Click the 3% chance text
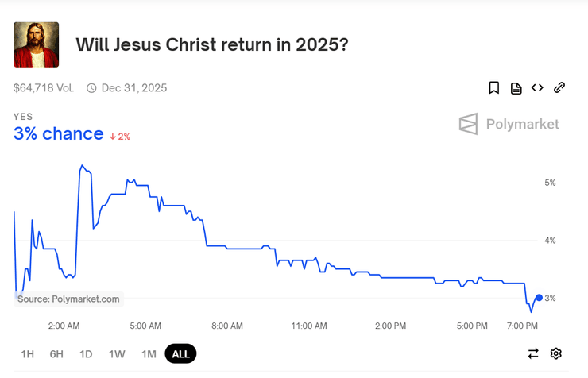The image size is (588, 378). pyautogui.click(x=59, y=134)
